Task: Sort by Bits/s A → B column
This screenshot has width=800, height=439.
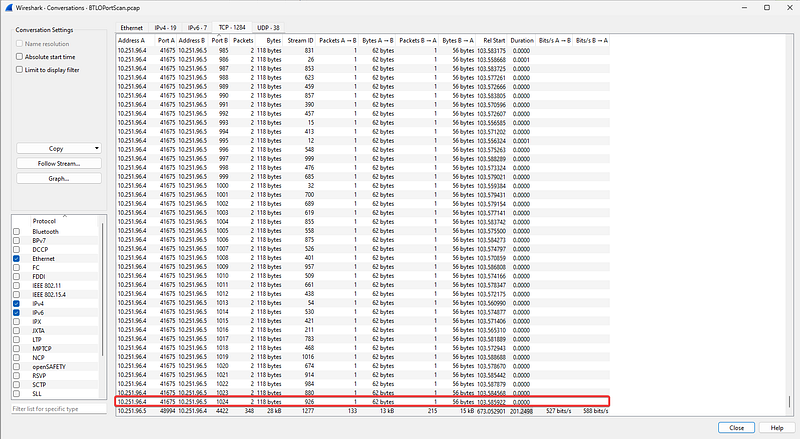Action: point(555,40)
